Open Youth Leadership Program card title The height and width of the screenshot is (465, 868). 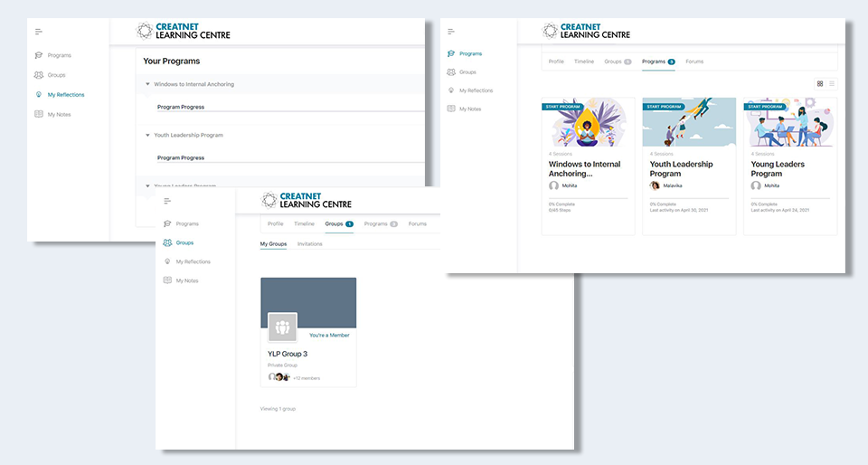[682, 169]
